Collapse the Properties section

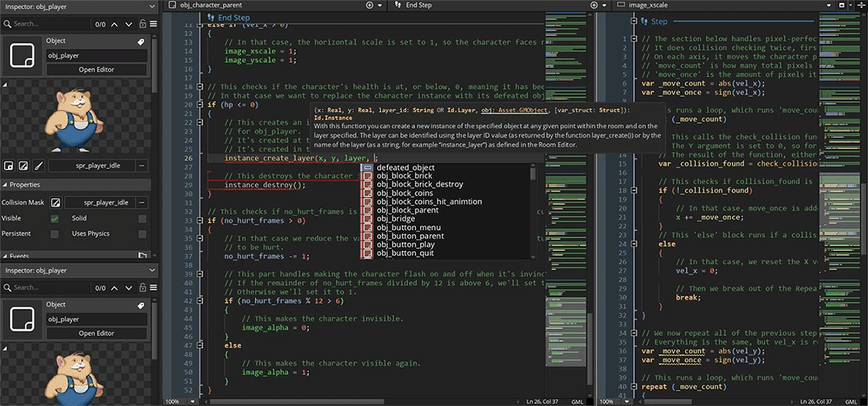pyautogui.click(x=5, y=184)
